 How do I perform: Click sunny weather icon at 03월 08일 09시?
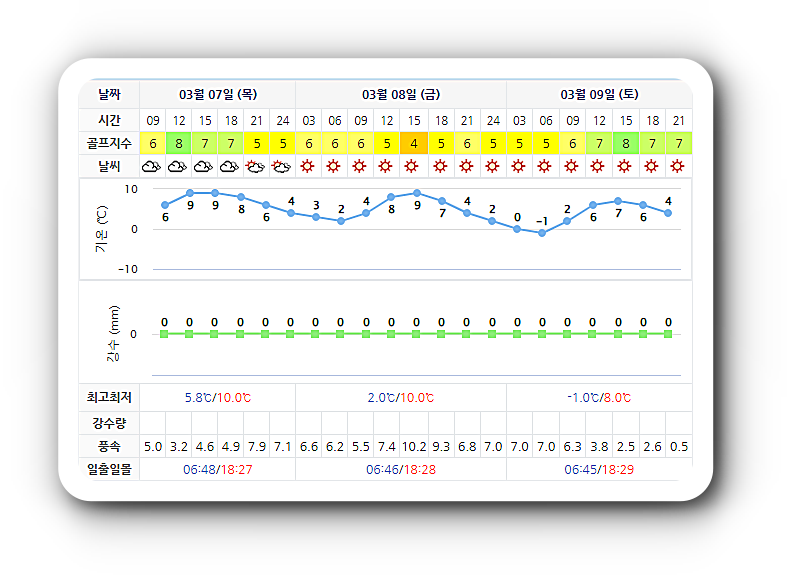[360, 166]
